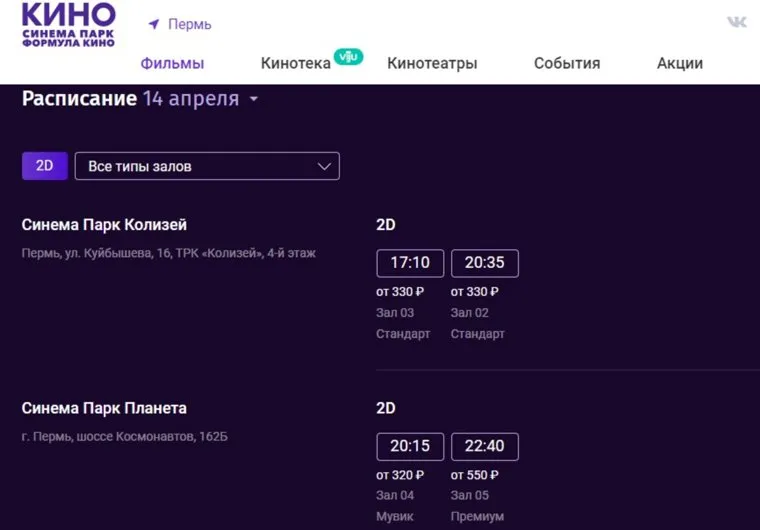
Task: Book the 20:35 session in Зал 02
Action: point(484,263)
